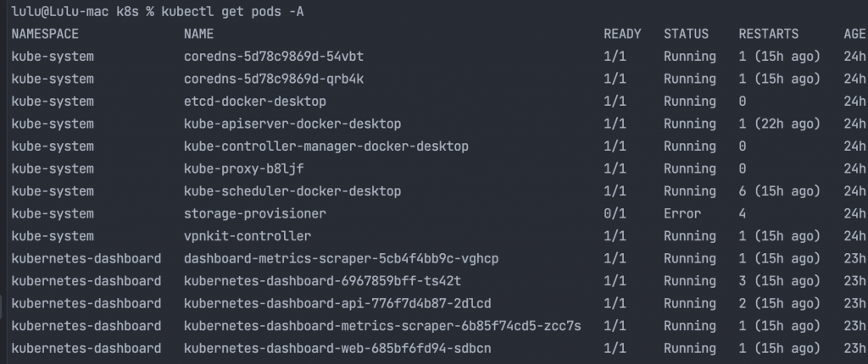The image size is (868, 364).
Task: Click the NAME column header
Action: 198,34
